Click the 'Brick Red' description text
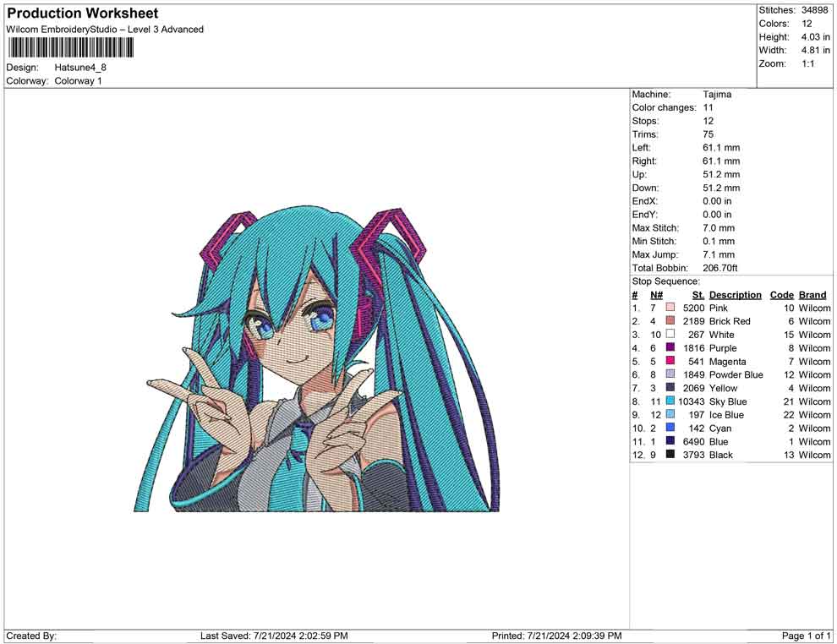Viewport: 837px width, 644px height. pyautogui.click(x=729, y=321)
